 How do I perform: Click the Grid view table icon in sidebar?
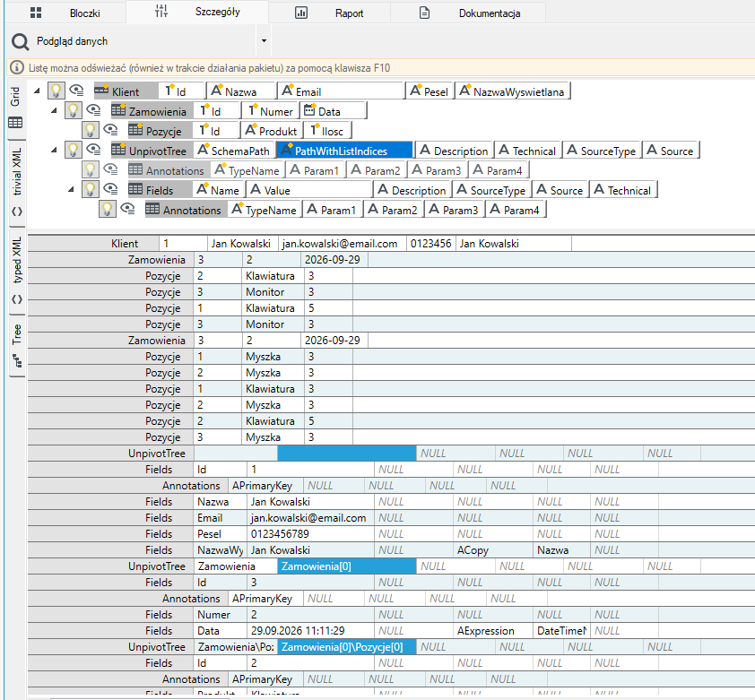(x=15, y=123)
